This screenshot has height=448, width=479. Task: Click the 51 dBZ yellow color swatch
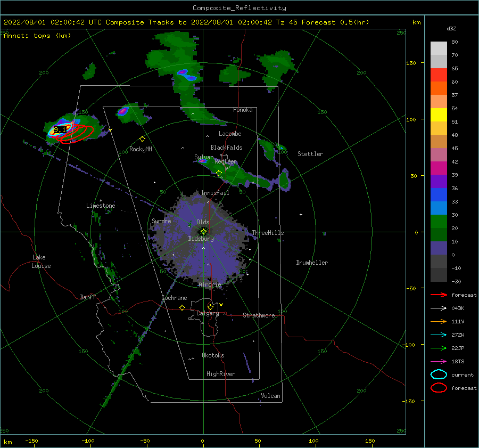coord(439,115)
